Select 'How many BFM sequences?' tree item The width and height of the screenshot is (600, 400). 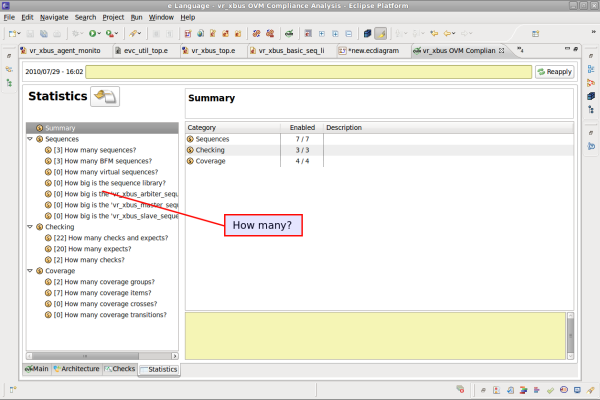pyautogui.click(x=101, y=161)
